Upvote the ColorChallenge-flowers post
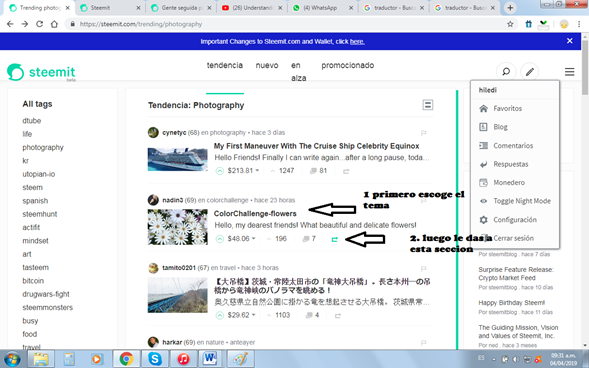Screen dimensions: 589x368 220,239
